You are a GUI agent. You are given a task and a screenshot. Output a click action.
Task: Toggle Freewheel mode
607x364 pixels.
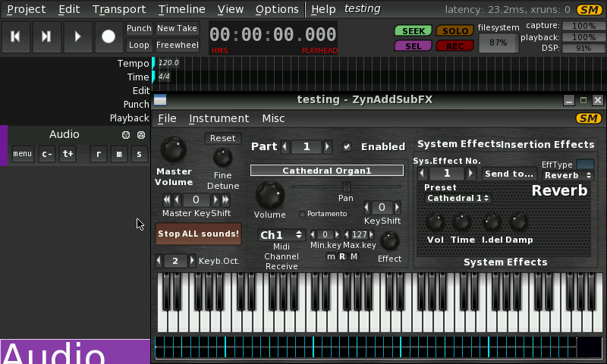coord(178,45)
